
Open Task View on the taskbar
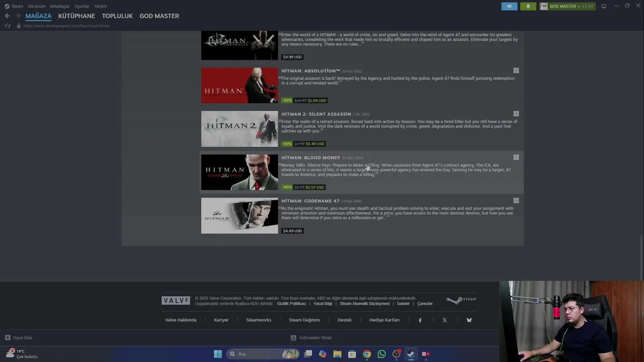pos(308,354)
